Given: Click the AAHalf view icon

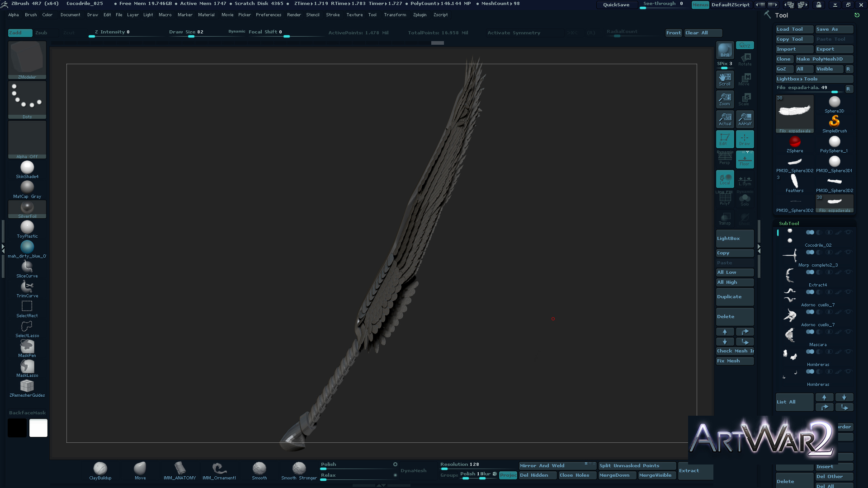Looking at the screenshot, I should point(745,119).
